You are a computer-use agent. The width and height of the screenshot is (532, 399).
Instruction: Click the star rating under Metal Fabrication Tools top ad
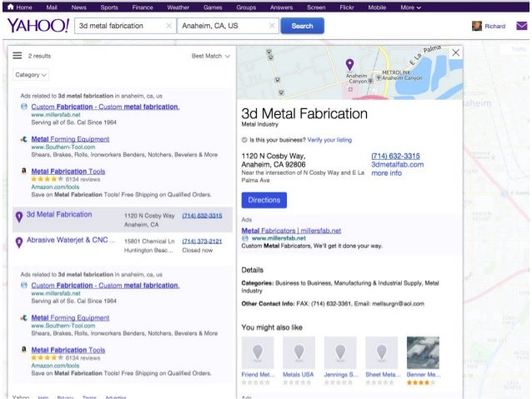pyautogui.click(x=47, y=179)
